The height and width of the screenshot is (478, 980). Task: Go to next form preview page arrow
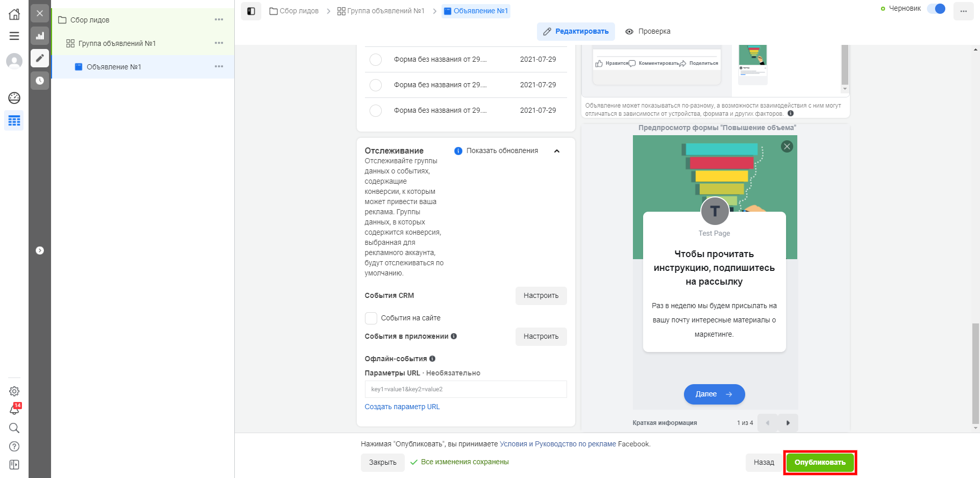tap(788, 423)
